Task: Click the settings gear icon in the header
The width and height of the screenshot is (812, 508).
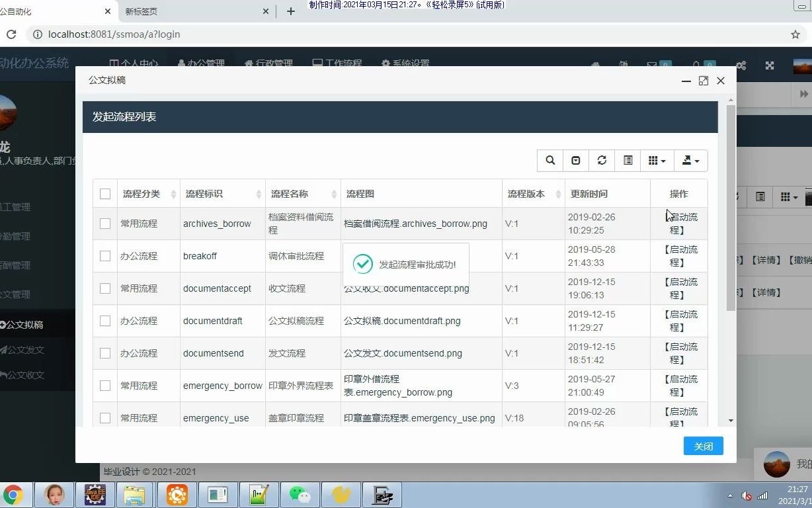Action: (741, 65)
